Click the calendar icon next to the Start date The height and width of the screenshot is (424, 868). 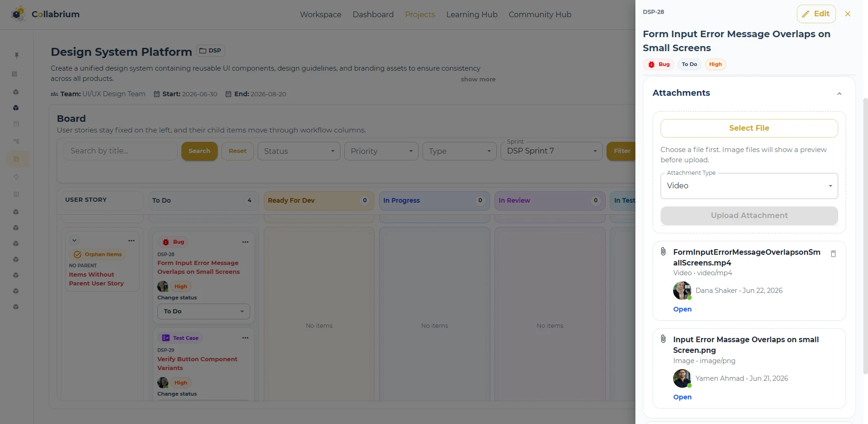click(157, 94)
